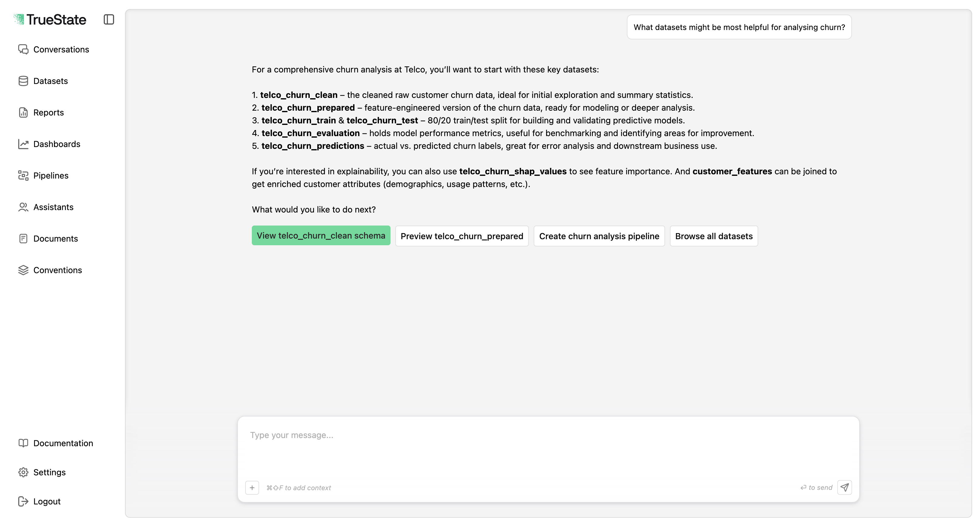
Task: Open Conversations from the sidebar icon
Action: coord(23,49)
